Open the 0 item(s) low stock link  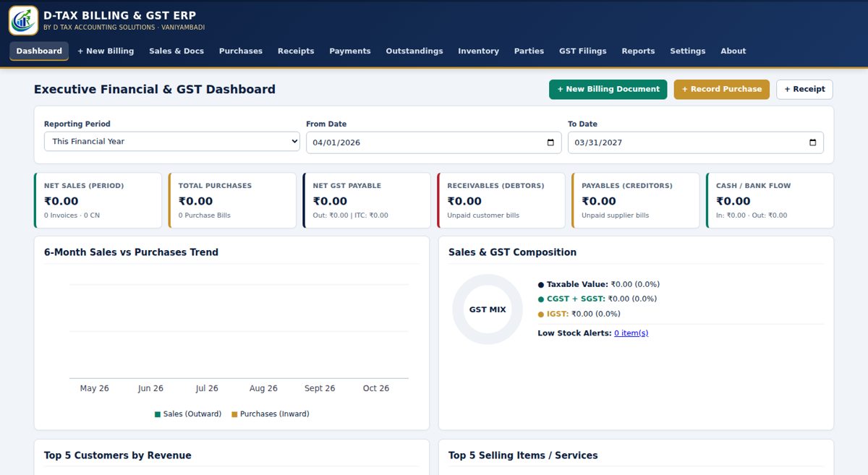click(x=631, y=333)
